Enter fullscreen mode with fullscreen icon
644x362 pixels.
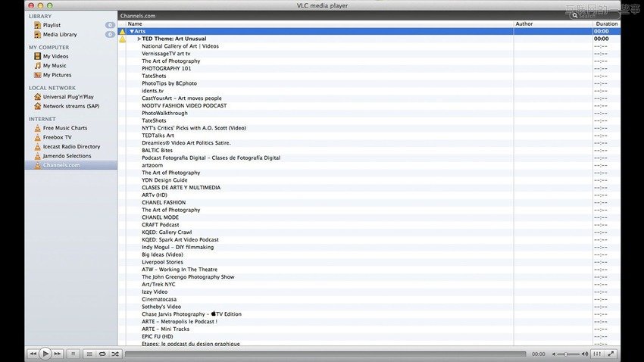tap(611, 354)
